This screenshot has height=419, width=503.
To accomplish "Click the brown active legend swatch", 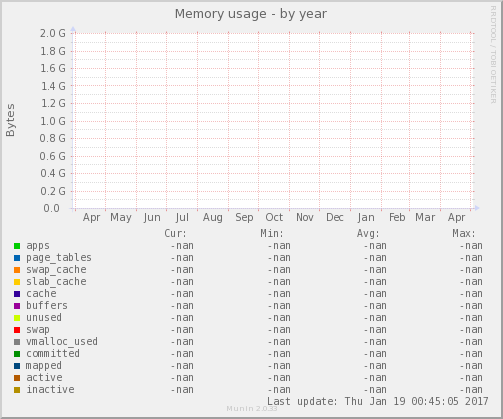I will pos(17,378).
